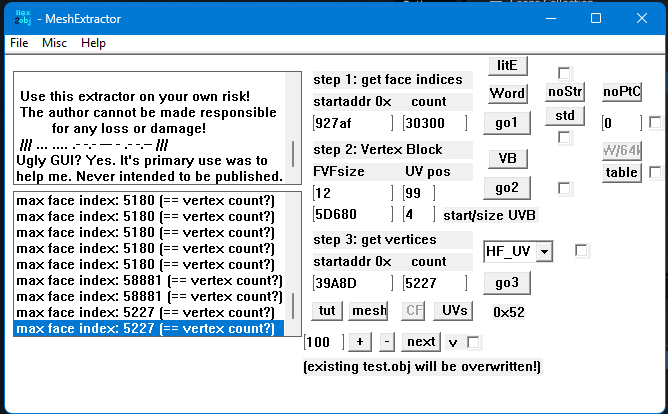Click the step 1 startaddr input field
668x414 pixels.
(350, 123)
